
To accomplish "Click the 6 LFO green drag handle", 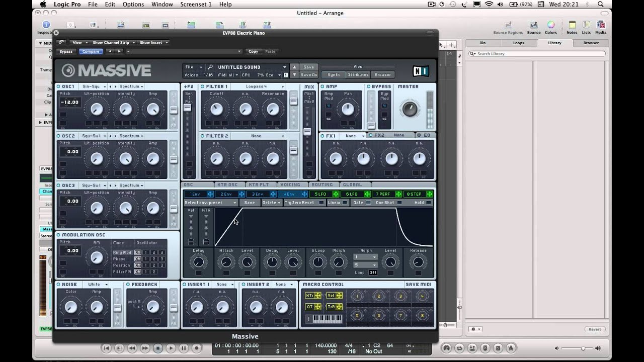I will click(x=367, y=194).
